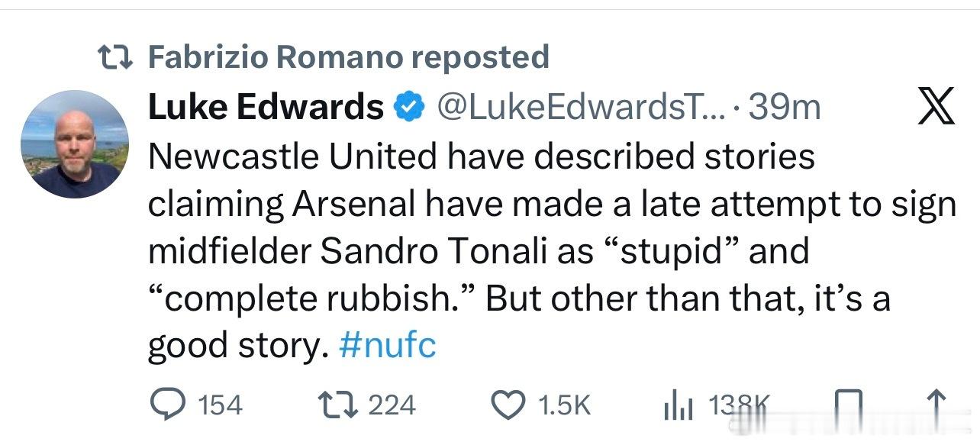Viewport: 980px width, 445px height.
Task: Click the repost icon beside Fabrizio Romano
Action: click(117, 57)
